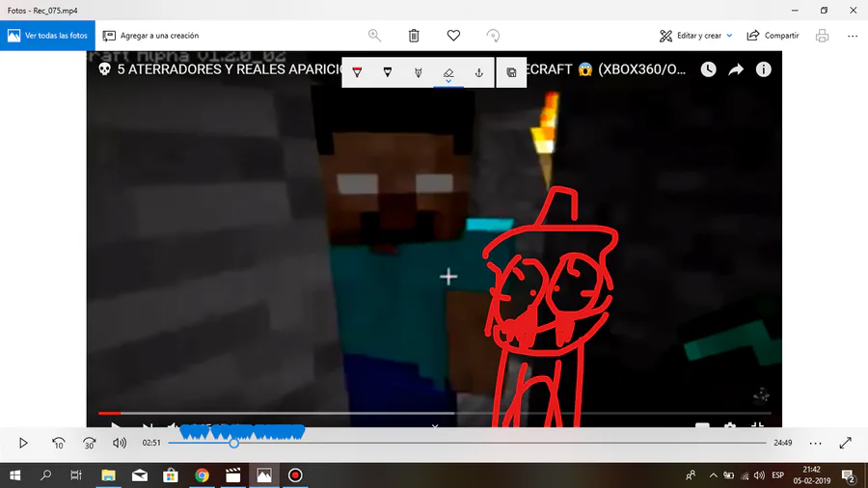Select the black pencil ink tool
The width and height of the screenshot is (868, 488).
point(388,72)
